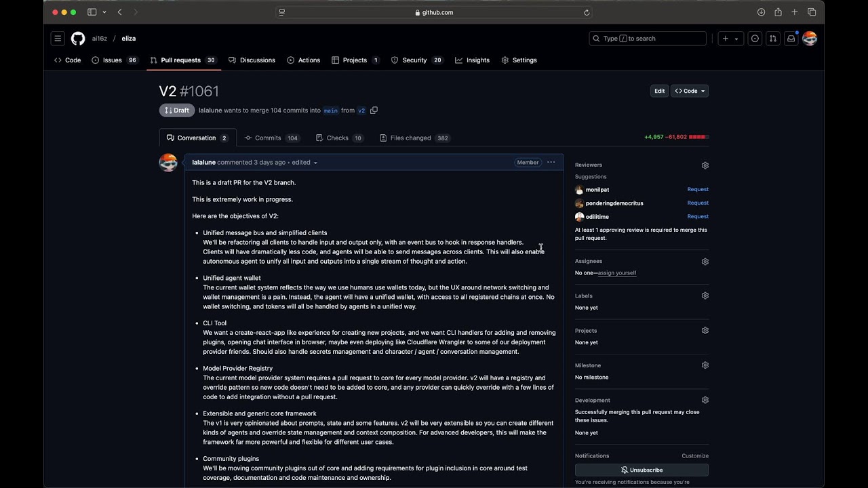Open Assignees gear settings
The width and height of the screenshot is (868, 488).
705,262
